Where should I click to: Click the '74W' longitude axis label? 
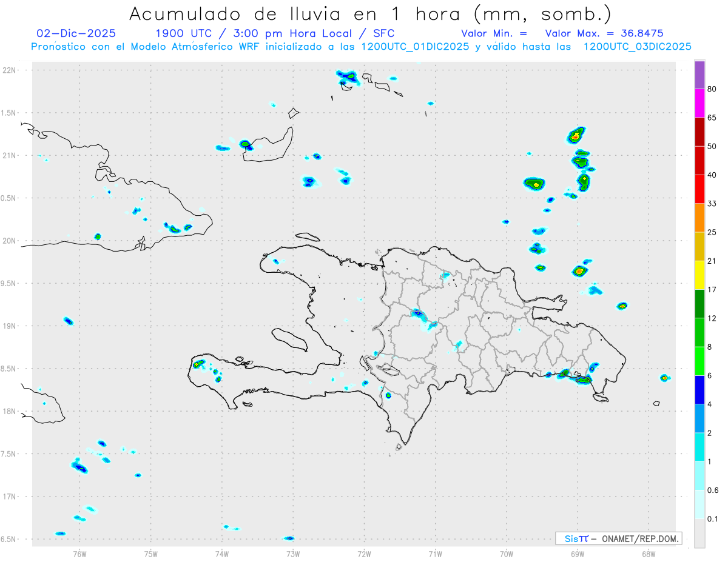[222, 554]
